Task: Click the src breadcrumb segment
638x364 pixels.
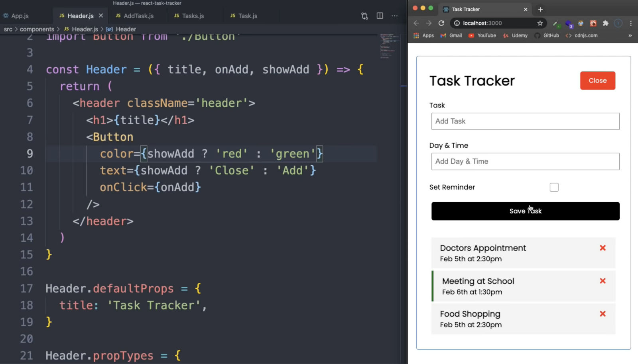Action: point(8,29)
